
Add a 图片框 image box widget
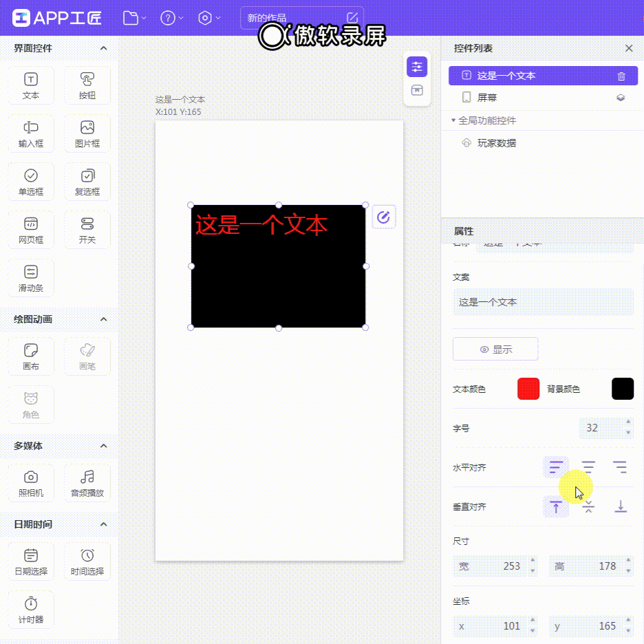87,134
